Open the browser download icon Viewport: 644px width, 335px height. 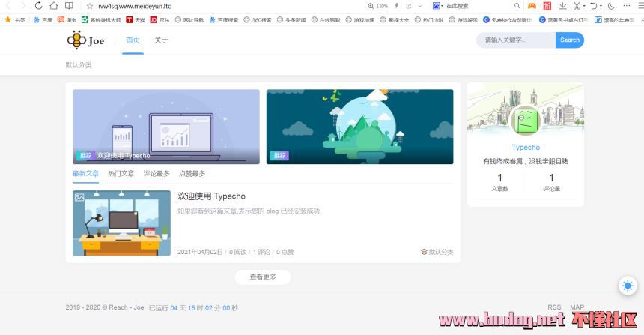click(562, 6)
